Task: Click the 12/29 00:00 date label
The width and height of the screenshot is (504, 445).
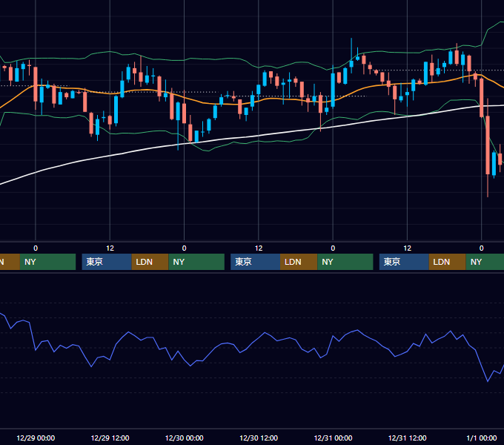Action: click(x=36, y=438)
